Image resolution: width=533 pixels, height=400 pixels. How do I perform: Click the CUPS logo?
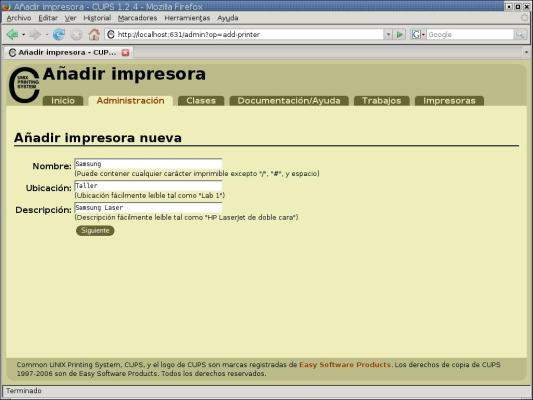(24, 85)
